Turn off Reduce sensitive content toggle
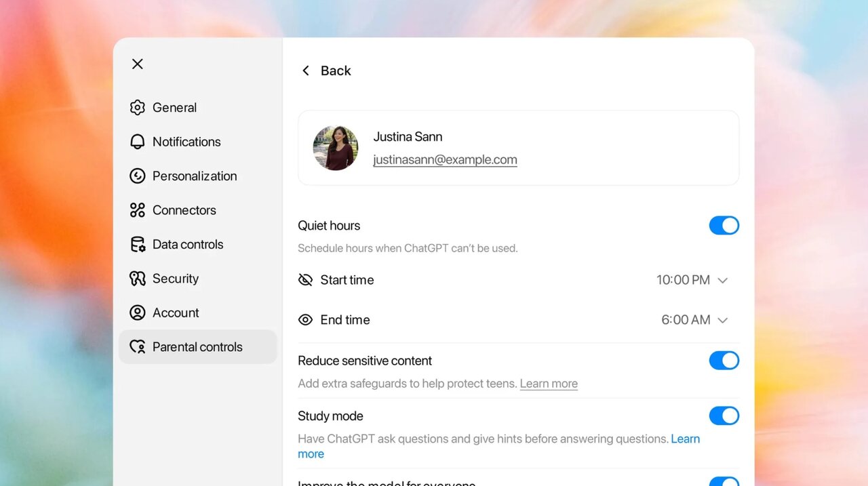This screenshot has height=486, width=868. coord(724,361)
